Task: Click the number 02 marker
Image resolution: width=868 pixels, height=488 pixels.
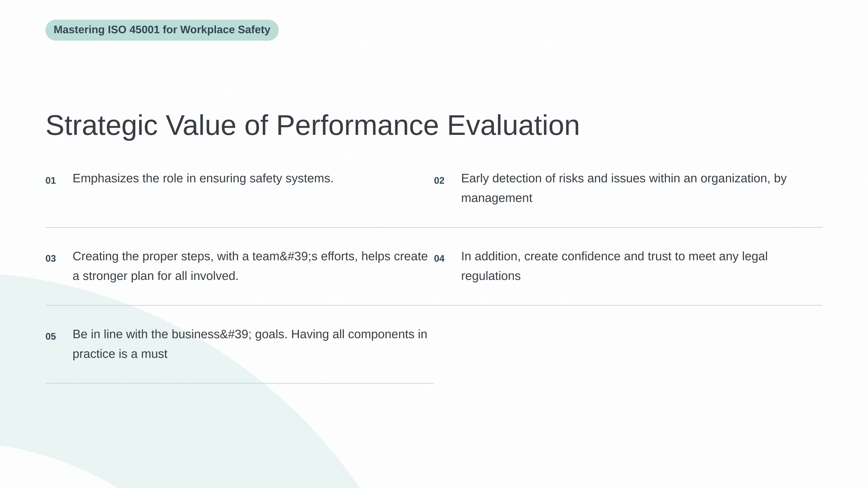Action: tap(439, 181)
